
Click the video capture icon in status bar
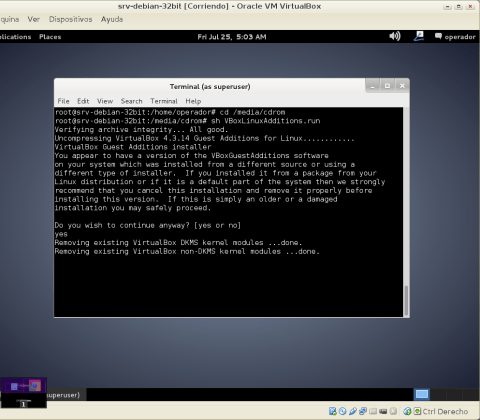[x=383, y=411]
